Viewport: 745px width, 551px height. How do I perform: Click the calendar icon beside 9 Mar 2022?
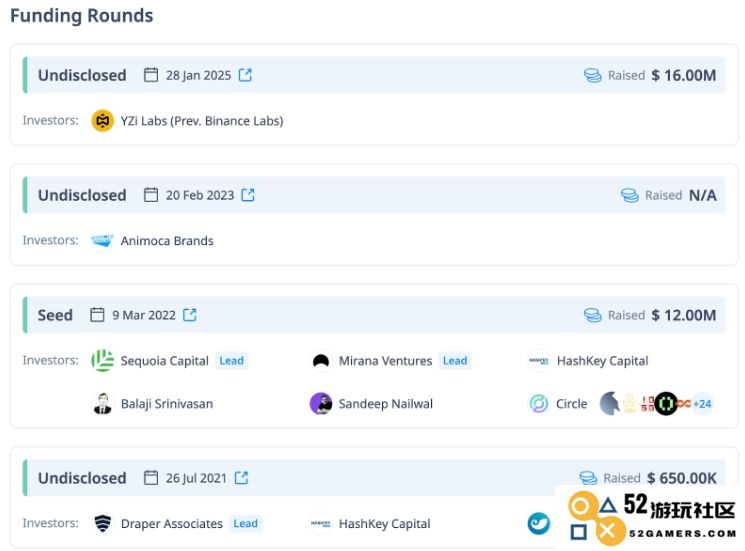pos(97,315)
